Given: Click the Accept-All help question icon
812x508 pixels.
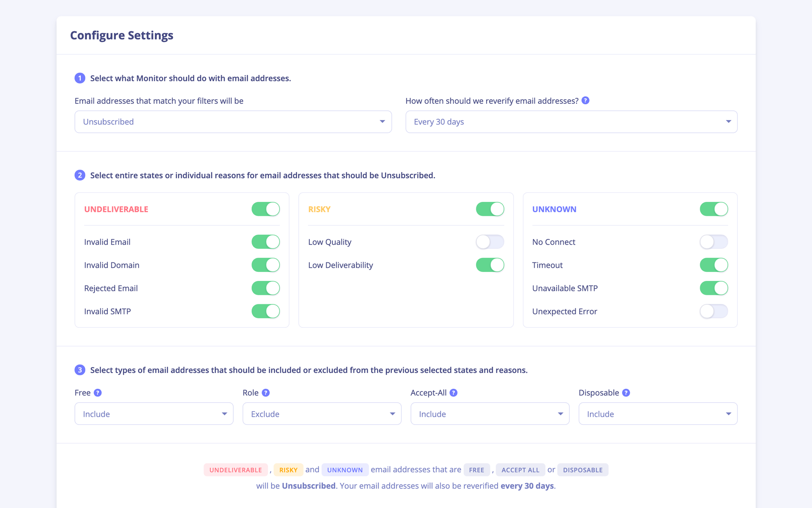Looking at the screenshot, I should point(453,393).
